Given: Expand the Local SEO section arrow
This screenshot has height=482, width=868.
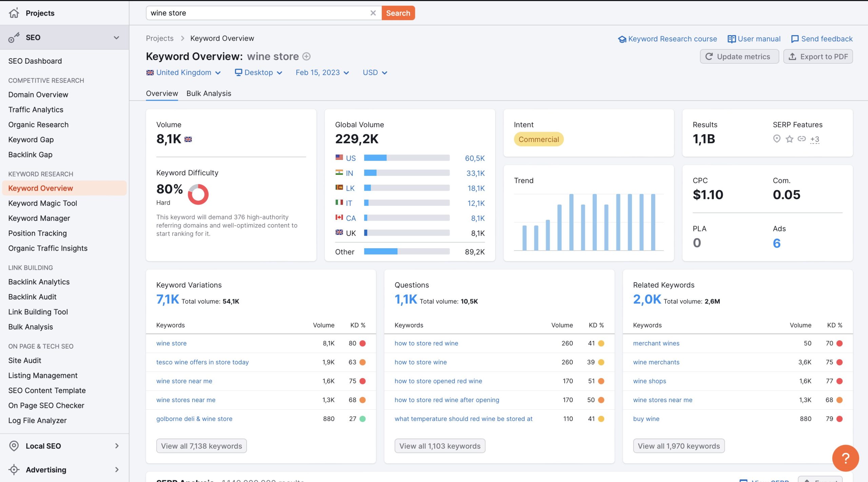Looking at the screenshot, I should (117, 446).
